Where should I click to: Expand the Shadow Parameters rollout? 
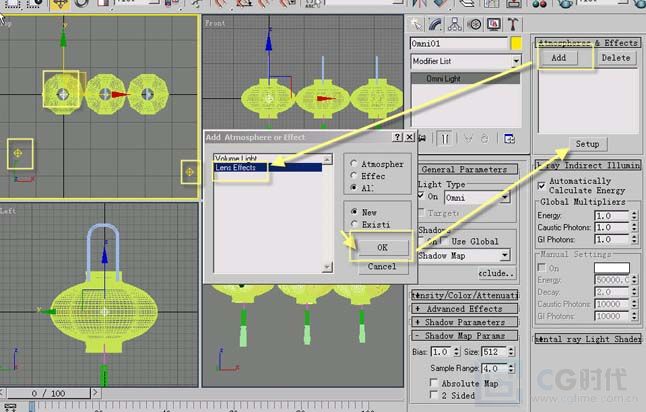(464, 322)
